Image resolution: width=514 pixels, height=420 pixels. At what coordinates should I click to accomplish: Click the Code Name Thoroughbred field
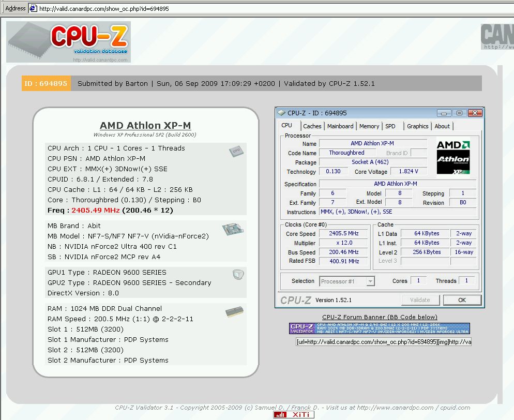(347, 153)
